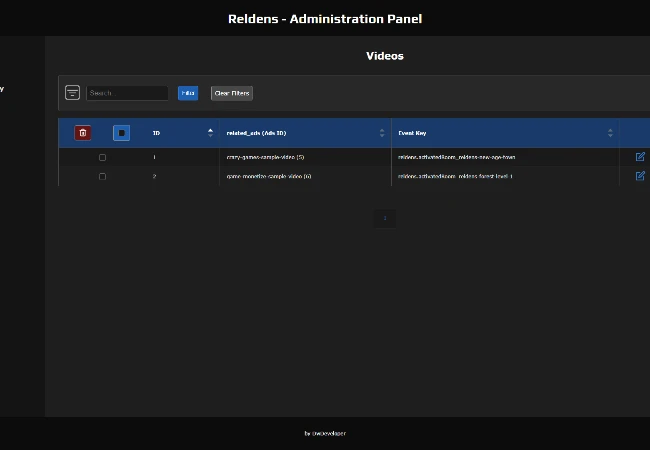Check the checkbox for row ID 2
Image resolution: width=650 pixels, height=450 pixels.
click(102, 177)
